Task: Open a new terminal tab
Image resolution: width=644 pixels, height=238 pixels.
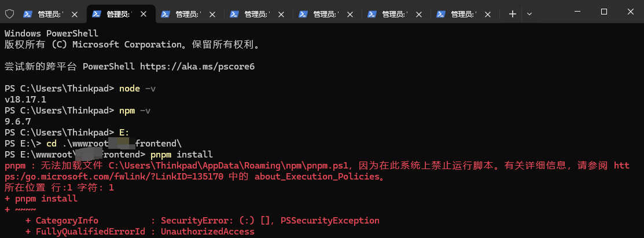Action: [x=512, y=14]
